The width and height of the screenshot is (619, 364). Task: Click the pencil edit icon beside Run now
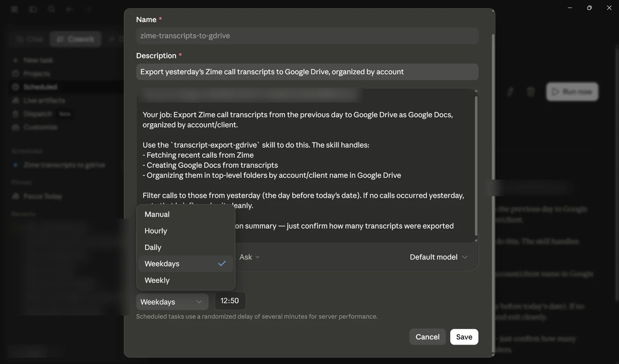click(510, 91)
